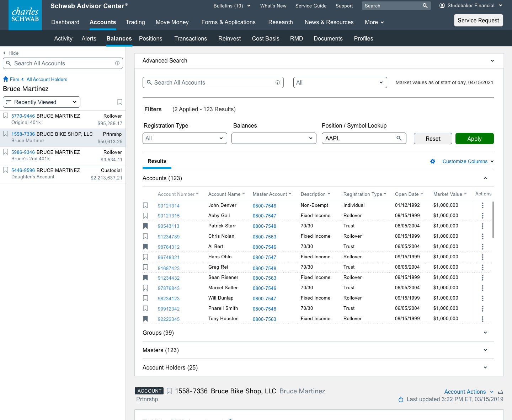Screen dimensions: 512x420
Task: Open actions menu for Pharell Smith row
Action: click(x=482, y=308)
